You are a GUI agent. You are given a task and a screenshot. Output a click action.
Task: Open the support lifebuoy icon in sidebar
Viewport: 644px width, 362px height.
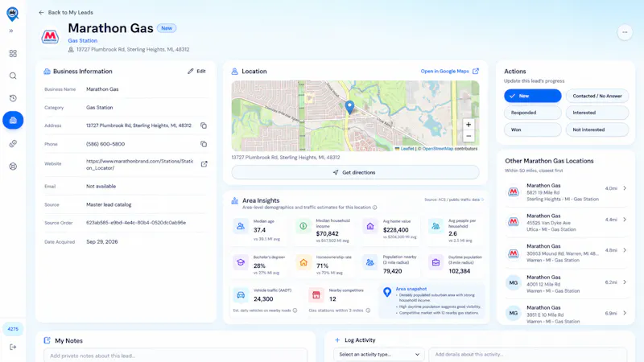(13, 167)
